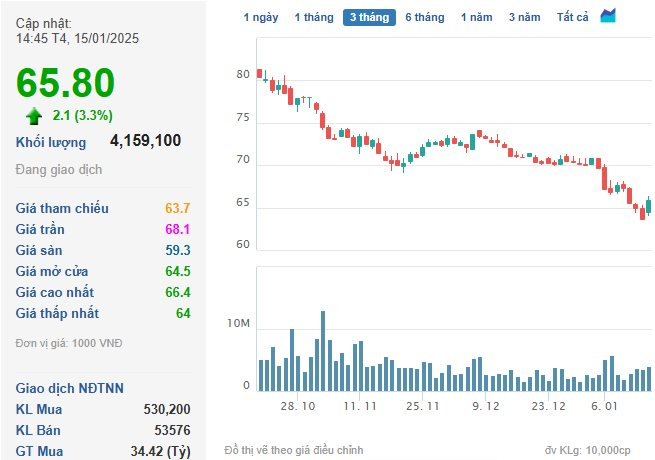Select the Giá trần label
The width and height of the screenshot is (655, 460).
coord(40,229)
